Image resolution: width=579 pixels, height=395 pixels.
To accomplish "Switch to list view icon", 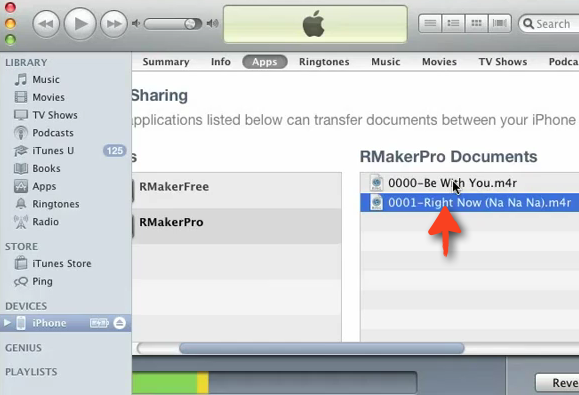I will click(x=430, y=24).
